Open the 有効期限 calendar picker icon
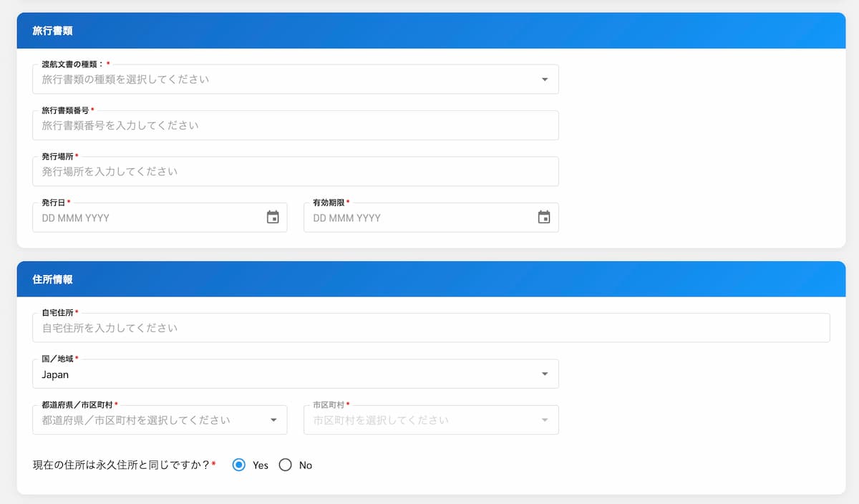The width and height of the screenshot is (859, 504). coord(544,218)
